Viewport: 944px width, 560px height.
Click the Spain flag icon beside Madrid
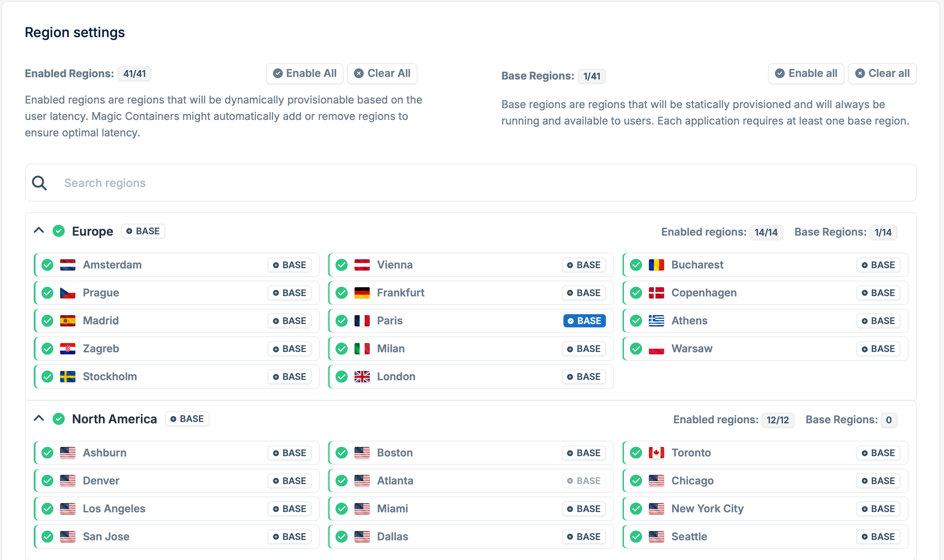click(67, 321)
